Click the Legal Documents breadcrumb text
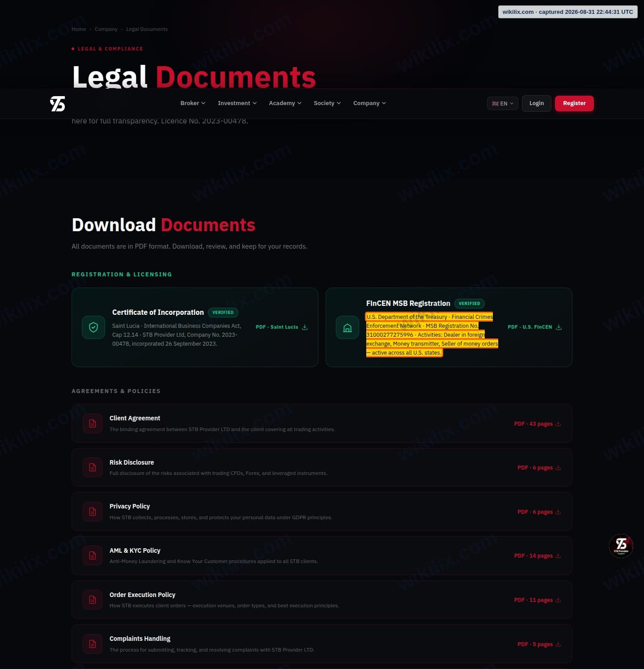The width and height of the screenshot is (644, 669). tap(147, 29)
